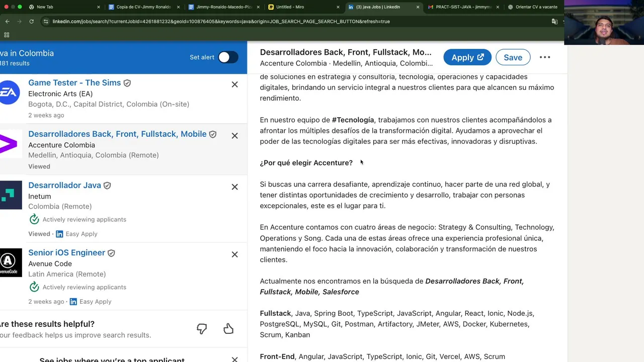
Task: Click the browser back arrow
Action: [7, 22]
